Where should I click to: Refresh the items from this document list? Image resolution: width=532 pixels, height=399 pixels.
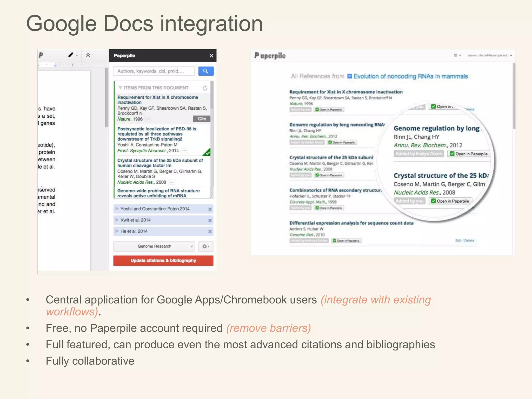pyautogui.click(x=205, y=88)
